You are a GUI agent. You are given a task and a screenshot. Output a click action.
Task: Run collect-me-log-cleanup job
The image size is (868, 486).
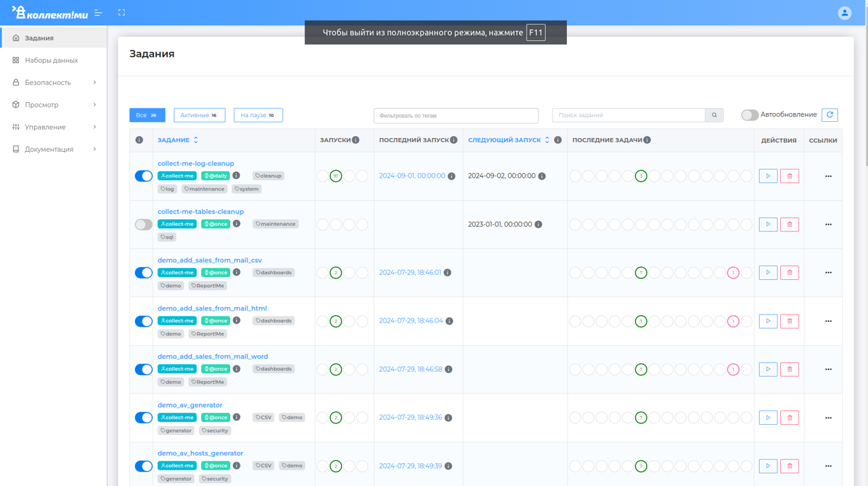point(768,176)
